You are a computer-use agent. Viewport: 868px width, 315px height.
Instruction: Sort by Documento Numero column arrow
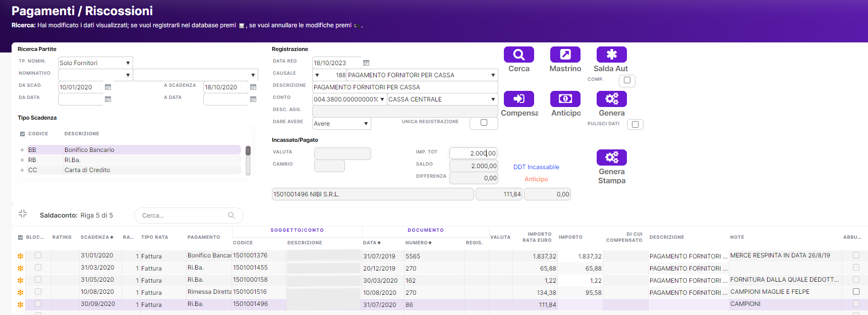coord(430,243)
